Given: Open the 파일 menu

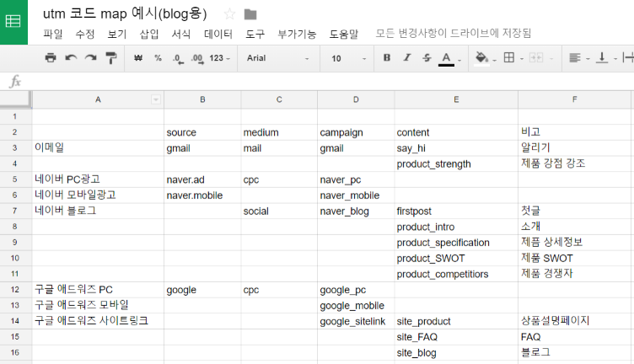Looking at the screenshot, I should pyautogui.click(x=53, y=34).
